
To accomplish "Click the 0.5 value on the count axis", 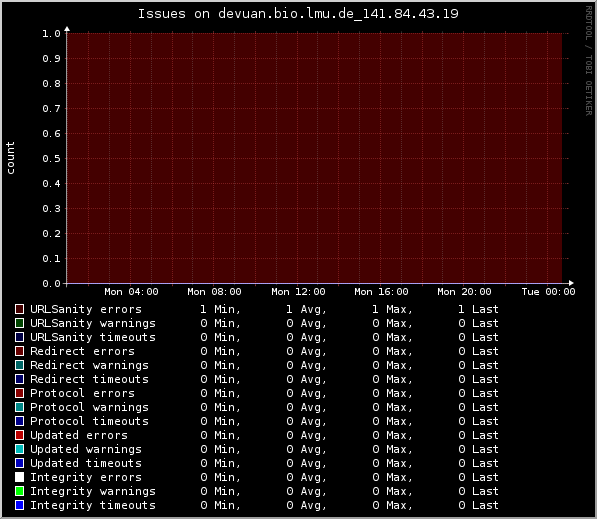I will (x=51, y=159).
